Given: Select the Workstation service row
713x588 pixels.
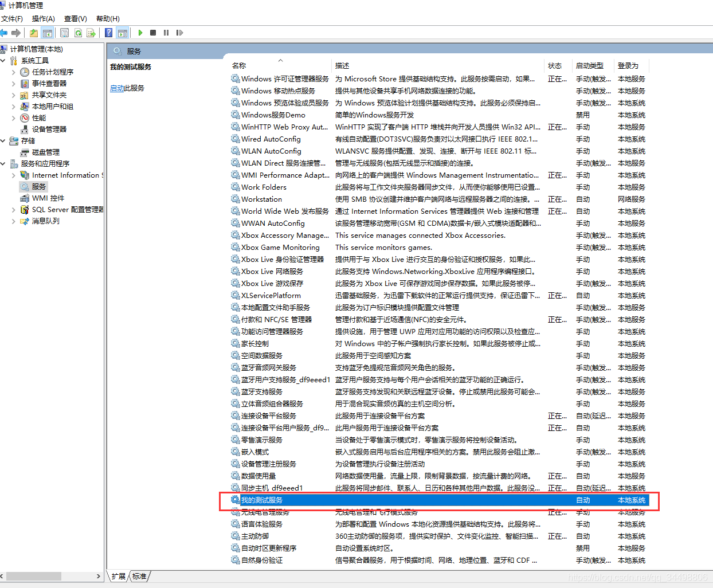Looking at the screenshot, I should click(x=439, y=199).
